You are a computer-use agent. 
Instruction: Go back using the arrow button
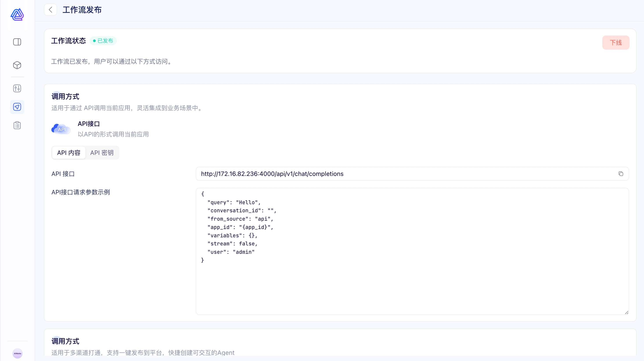click(x=50, y=10)
